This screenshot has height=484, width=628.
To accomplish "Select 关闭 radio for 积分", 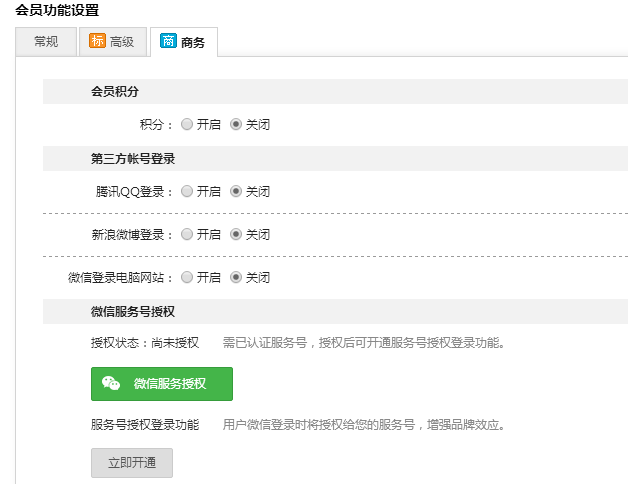I will click(236, 125).
